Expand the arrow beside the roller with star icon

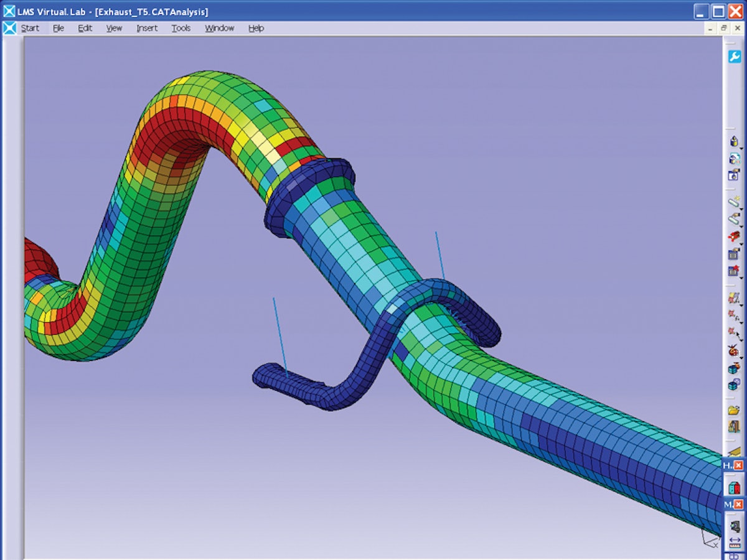coord(741,208)
